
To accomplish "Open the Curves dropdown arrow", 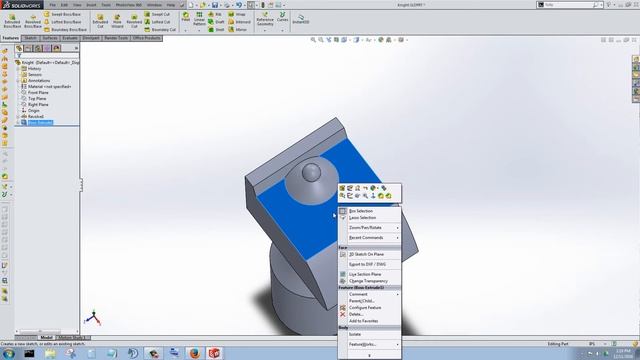I will coord(282,31).
